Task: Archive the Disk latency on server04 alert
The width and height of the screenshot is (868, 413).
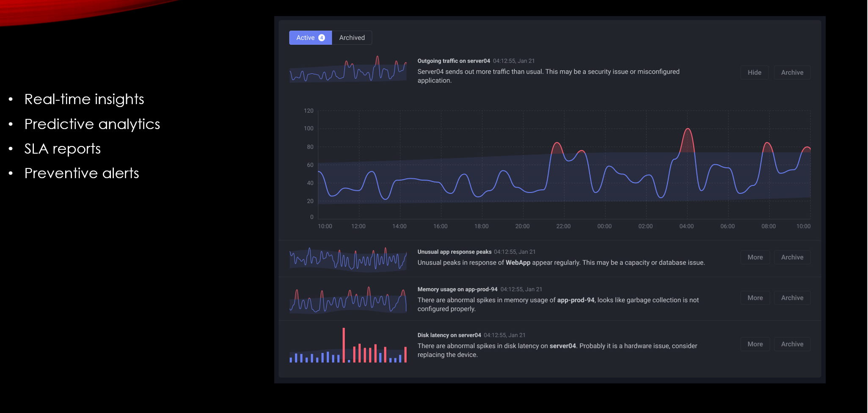Action: click(x=792, y=344)
